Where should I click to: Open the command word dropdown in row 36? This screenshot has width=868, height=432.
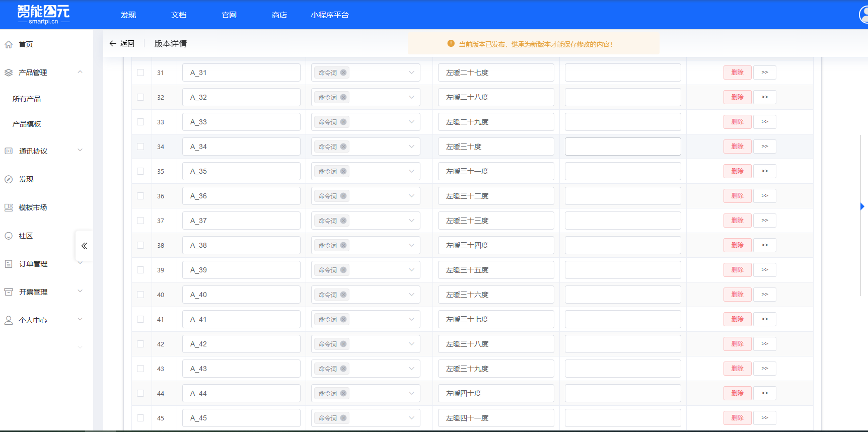click(x=411, y=196)
